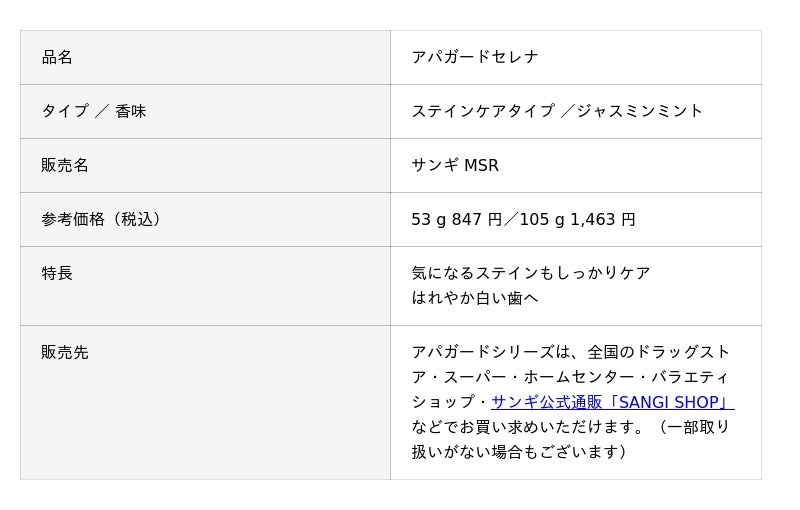Screen dimensions: 800x510
Task: Click the 販売先 row label
Action: click(65, 352)
